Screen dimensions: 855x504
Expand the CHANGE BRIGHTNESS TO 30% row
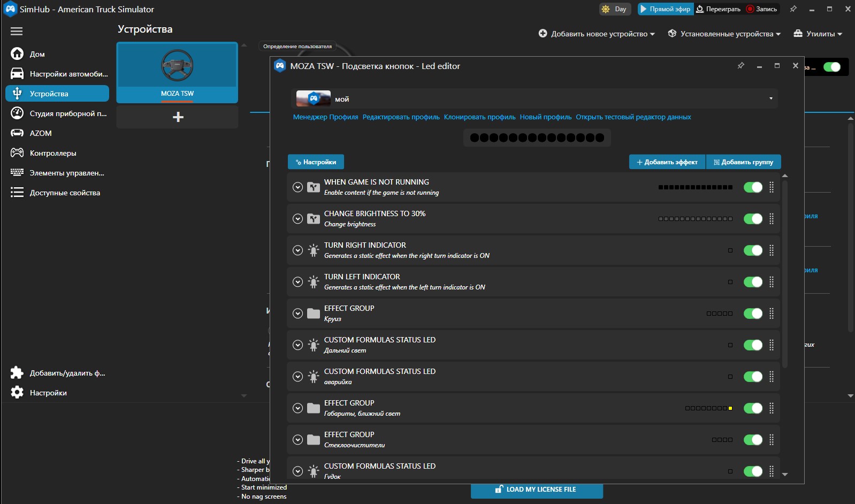point(298,219)
